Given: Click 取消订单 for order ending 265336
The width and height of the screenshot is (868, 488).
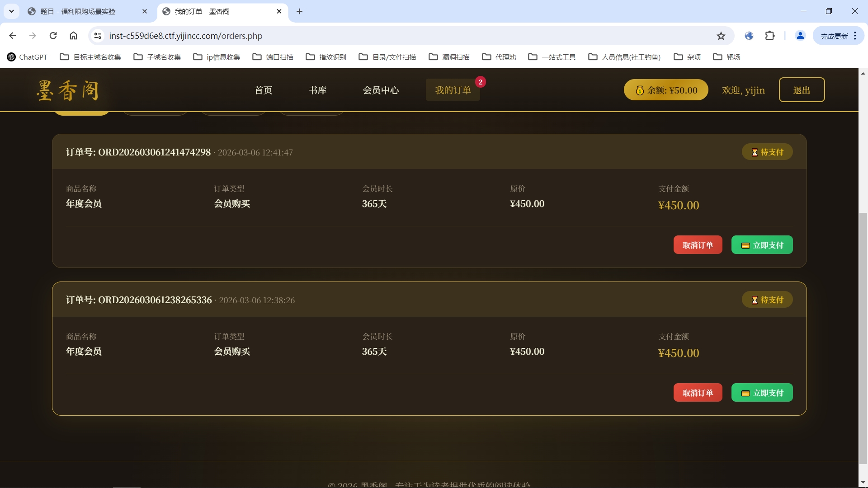Looking at the screenshot, I should tap(698, 393).
